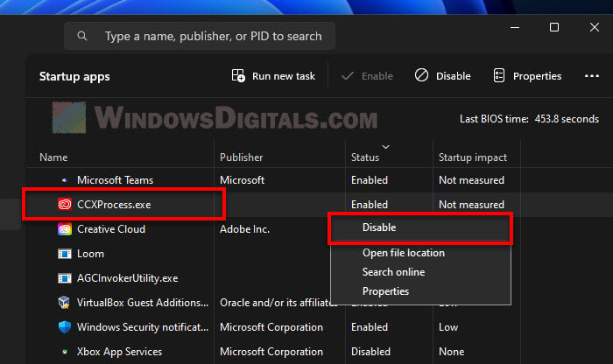Viewport: 613px width, 364px height.
Task: Click the toolbar Properties label
Action: [537, 76]
